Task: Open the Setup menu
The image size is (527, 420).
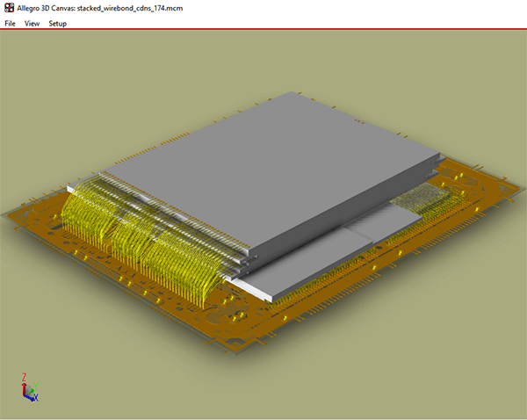Action: click(x=57, y=24)
